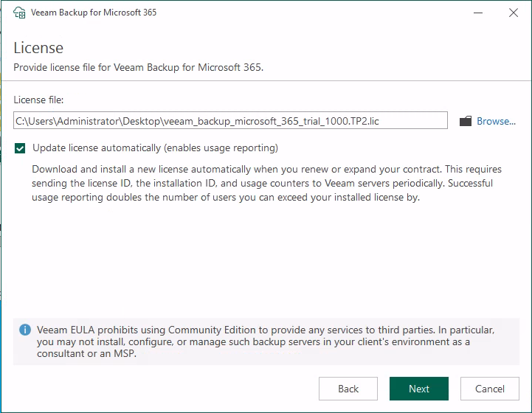Click 'Update license automatically' label text
The width and height of the screenshot is (532, 413).
click(x=155, y=147)
